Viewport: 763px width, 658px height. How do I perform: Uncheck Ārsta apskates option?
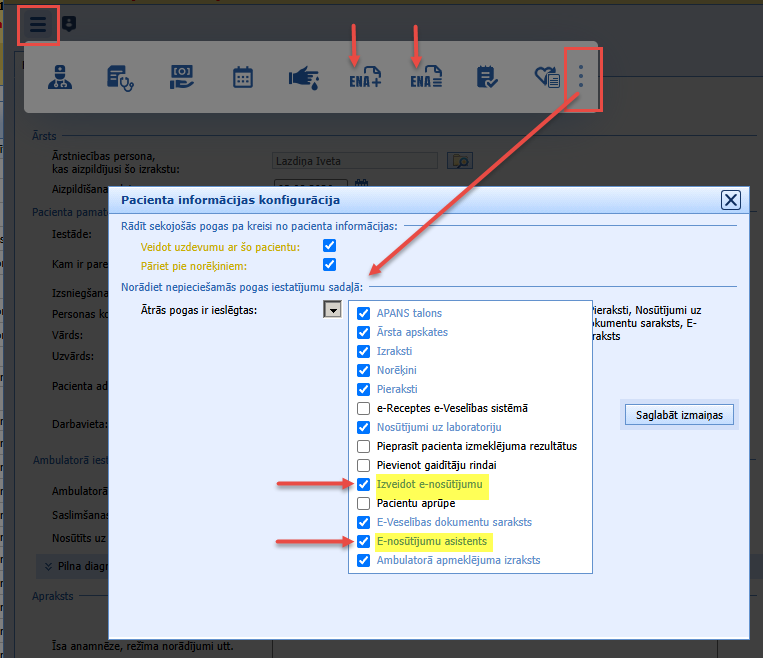363,332
